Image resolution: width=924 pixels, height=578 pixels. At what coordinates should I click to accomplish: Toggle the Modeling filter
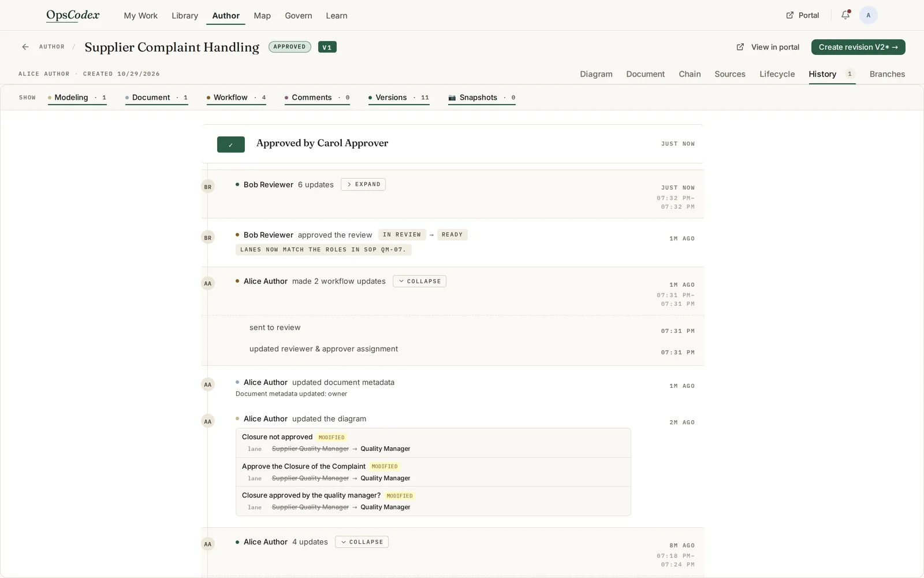click(77, 98)
